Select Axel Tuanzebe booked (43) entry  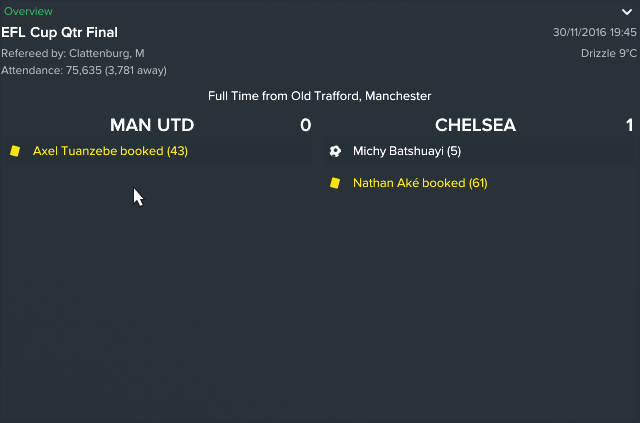[110, 151]
